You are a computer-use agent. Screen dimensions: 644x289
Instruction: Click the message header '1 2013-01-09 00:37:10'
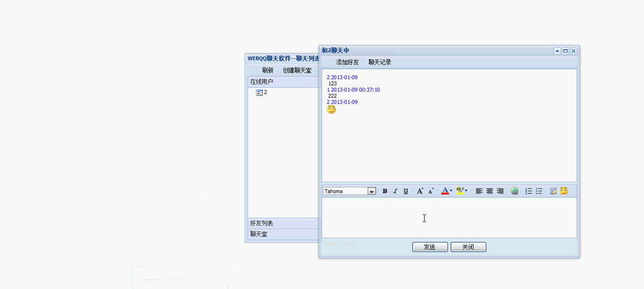(x=353, y=90)
